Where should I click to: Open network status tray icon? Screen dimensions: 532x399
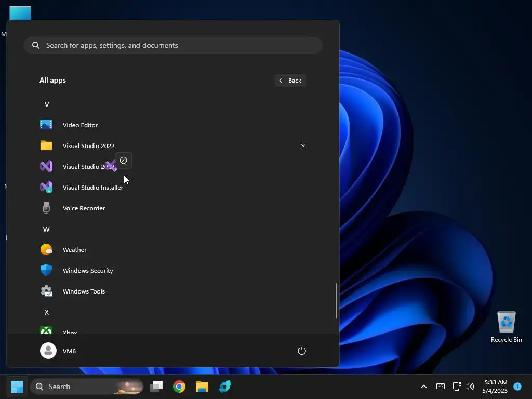pos(457,387)
